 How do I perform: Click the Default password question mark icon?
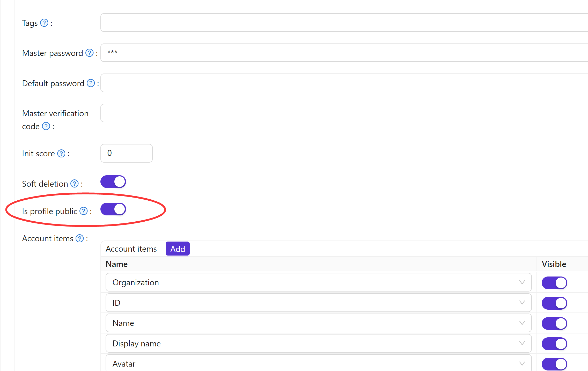91,83
